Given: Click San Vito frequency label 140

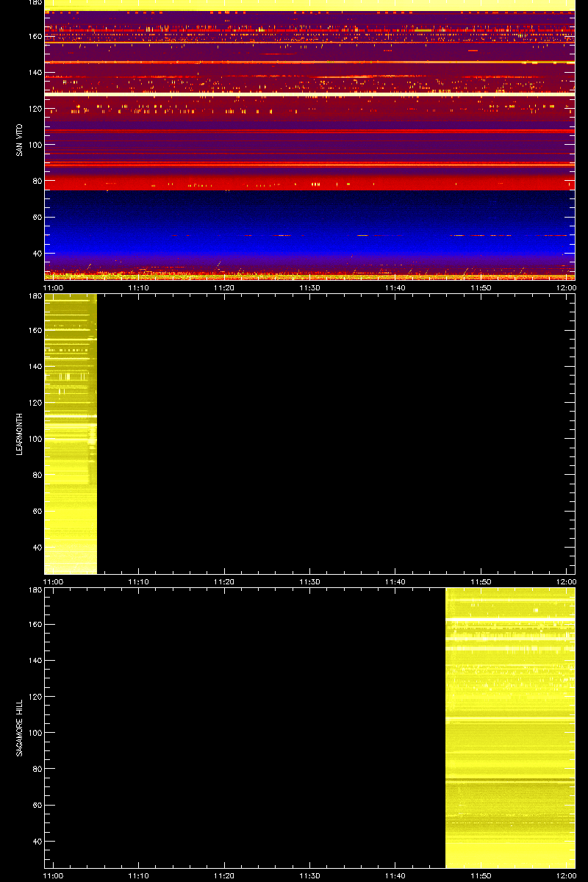Looking at the screenshot, I should [x=34, y=73].
